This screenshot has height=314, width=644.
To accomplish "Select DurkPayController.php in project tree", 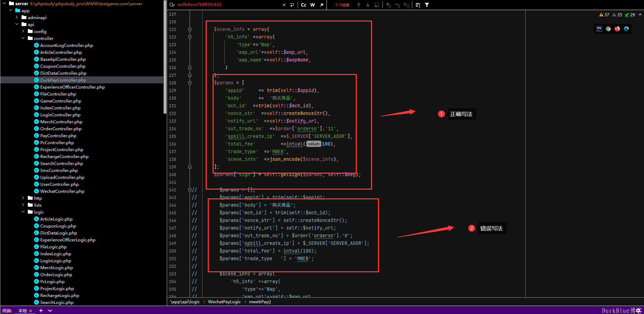I will click(x=63, y=80).
